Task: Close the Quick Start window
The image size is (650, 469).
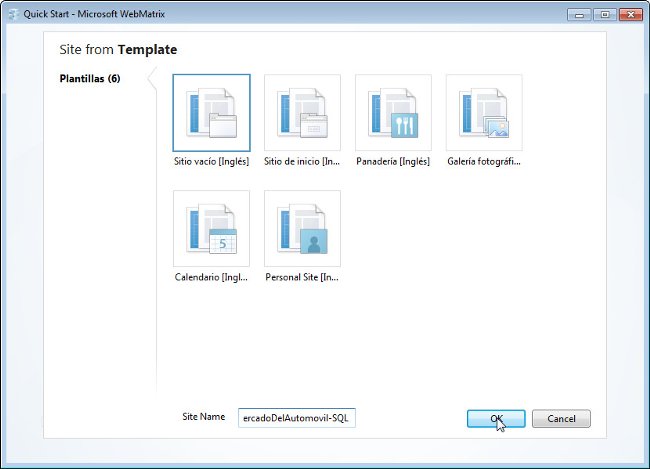Action: tap(631, 15)
